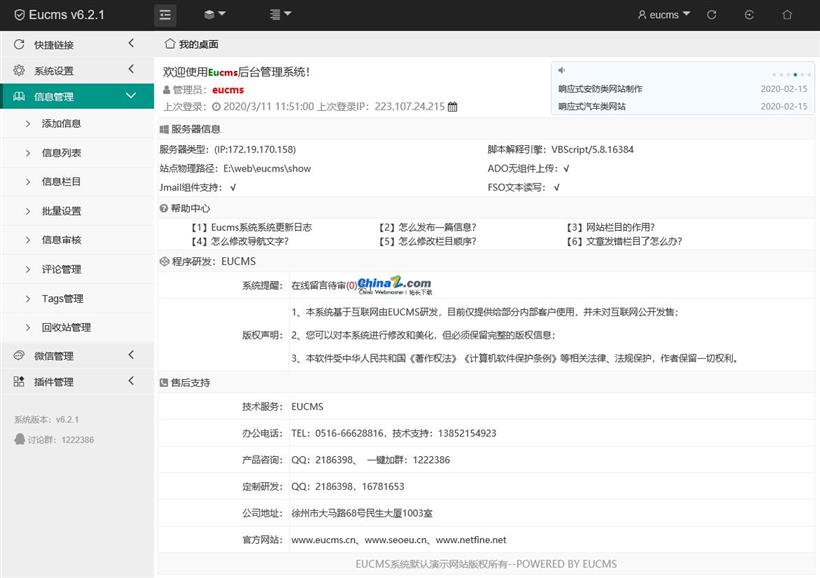The width and height of the screenshot is (820, 578).
Task: Click the quick links refresh icon in sidebar
Action: (x=19, y=44)
